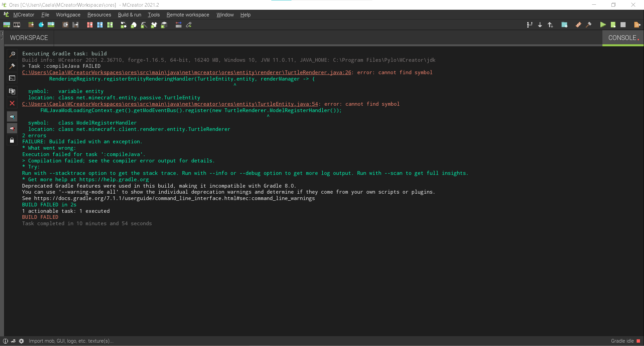Click the create animated texture icon
Image resolution: width=644 pixels, height=346 pixels.
pos(17,25)
